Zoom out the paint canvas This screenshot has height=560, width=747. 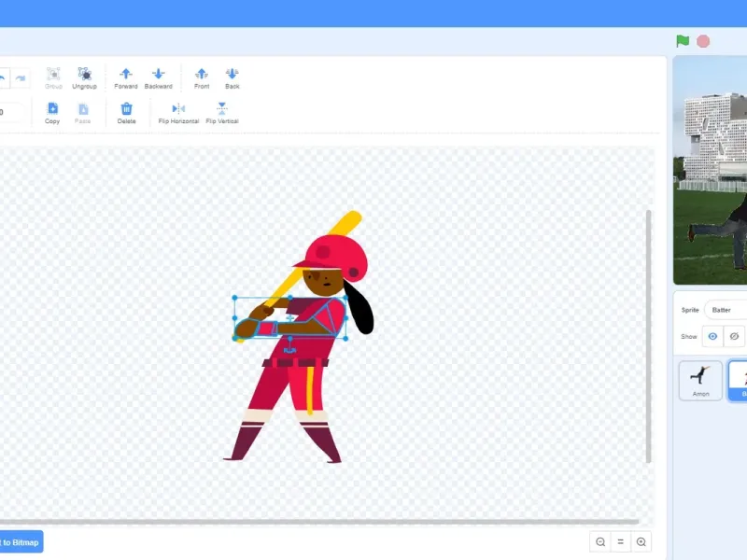tap(600, 542)
